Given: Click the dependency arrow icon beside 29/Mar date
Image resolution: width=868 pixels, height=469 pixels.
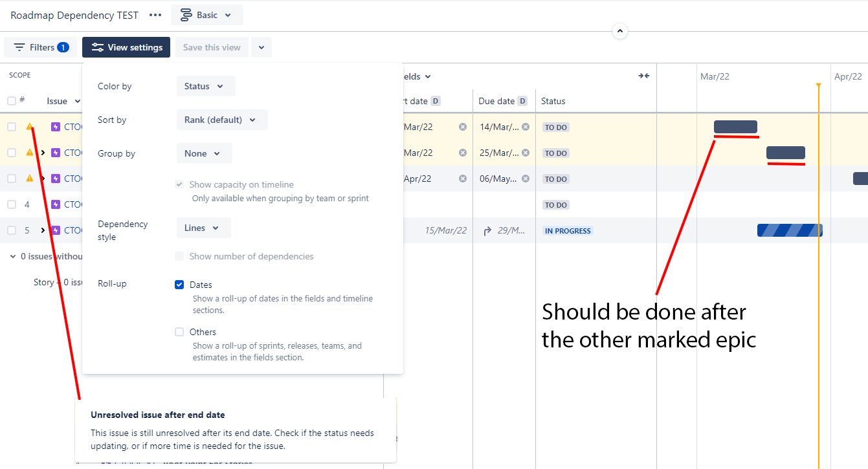Looking at the screenshot, I should 488,230.
